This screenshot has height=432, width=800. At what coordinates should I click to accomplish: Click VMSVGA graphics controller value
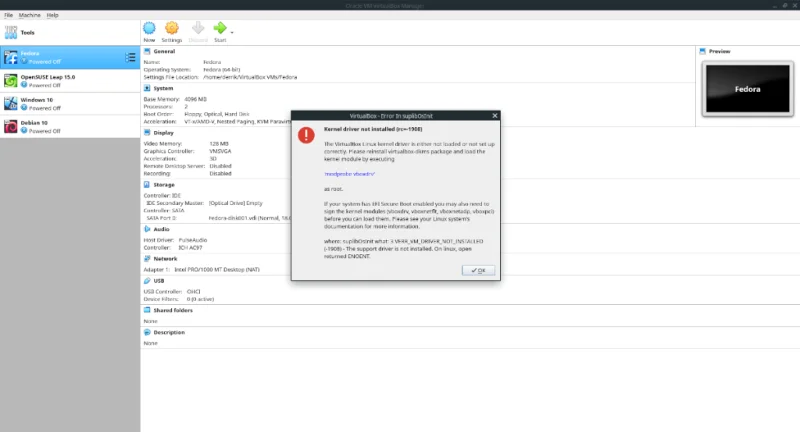[x=220, y=151]
